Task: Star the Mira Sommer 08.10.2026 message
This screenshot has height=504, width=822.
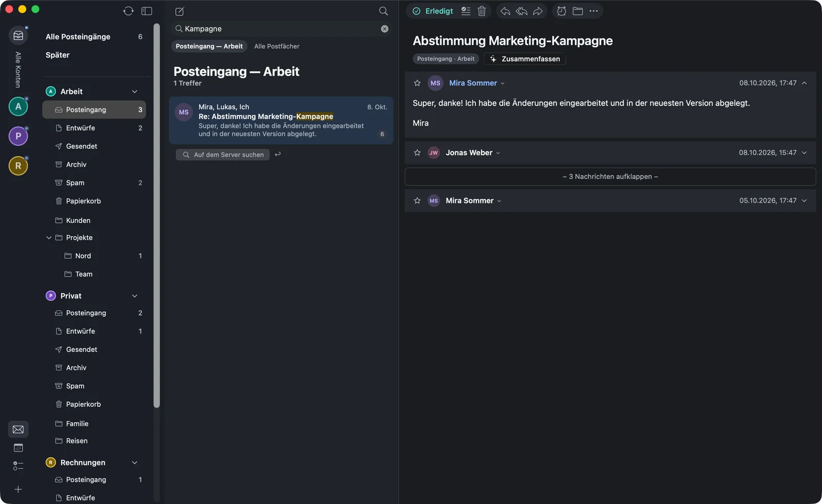Action: [417, 83]
